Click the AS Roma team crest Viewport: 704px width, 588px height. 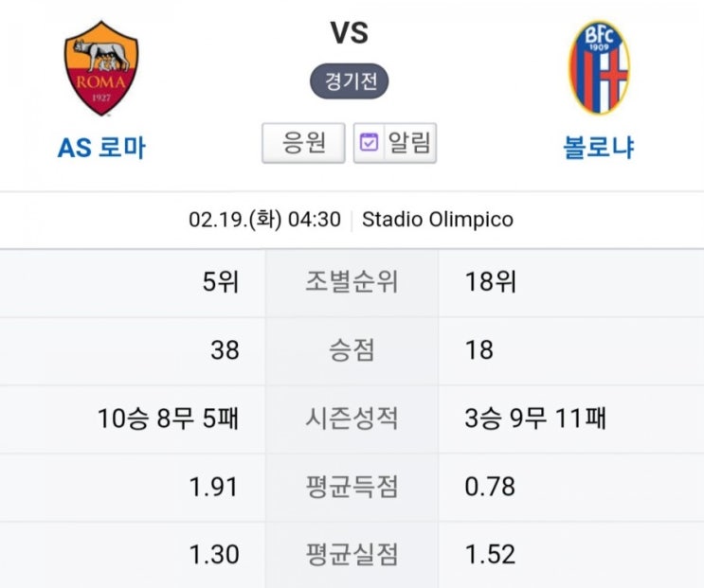pyautogui.click(x=101, y=68)
